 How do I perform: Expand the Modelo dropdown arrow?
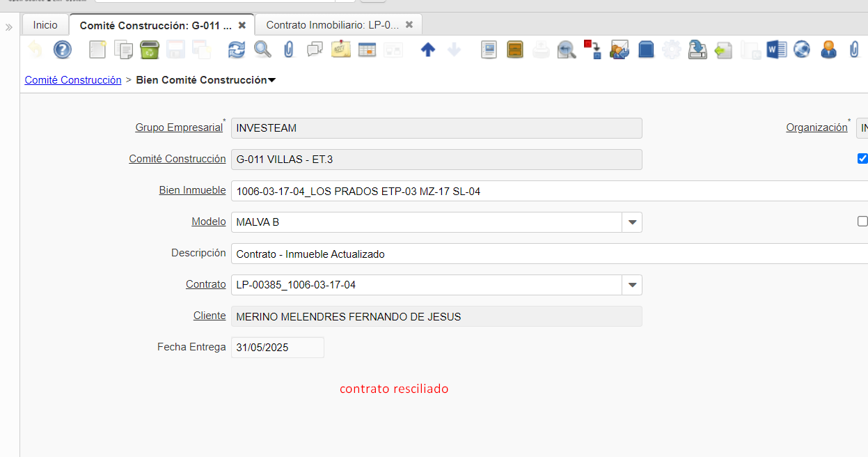632,222
